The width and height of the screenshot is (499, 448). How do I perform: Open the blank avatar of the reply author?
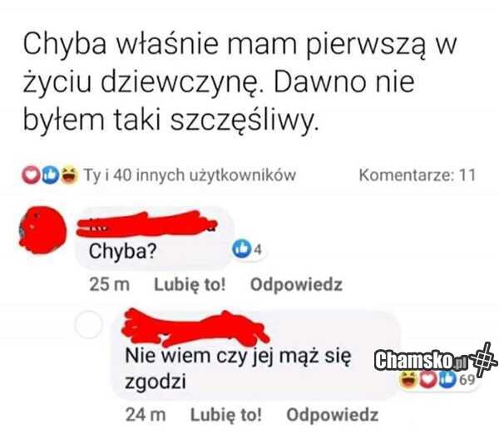coord(88,324)
